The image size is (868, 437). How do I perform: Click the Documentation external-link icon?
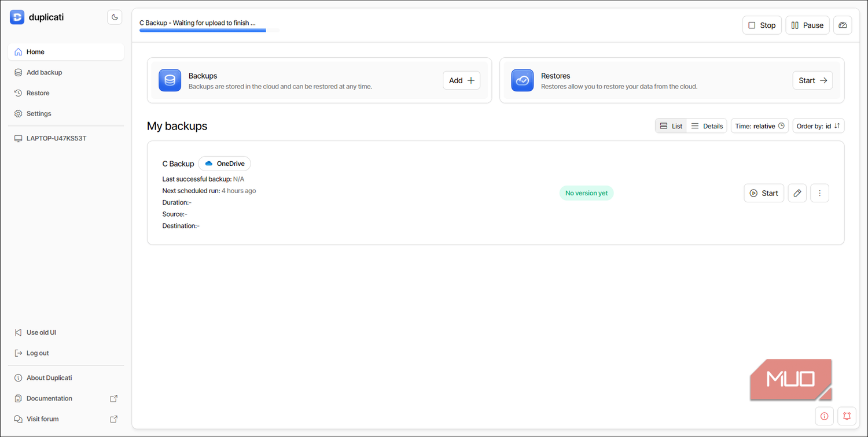point(114,398)
